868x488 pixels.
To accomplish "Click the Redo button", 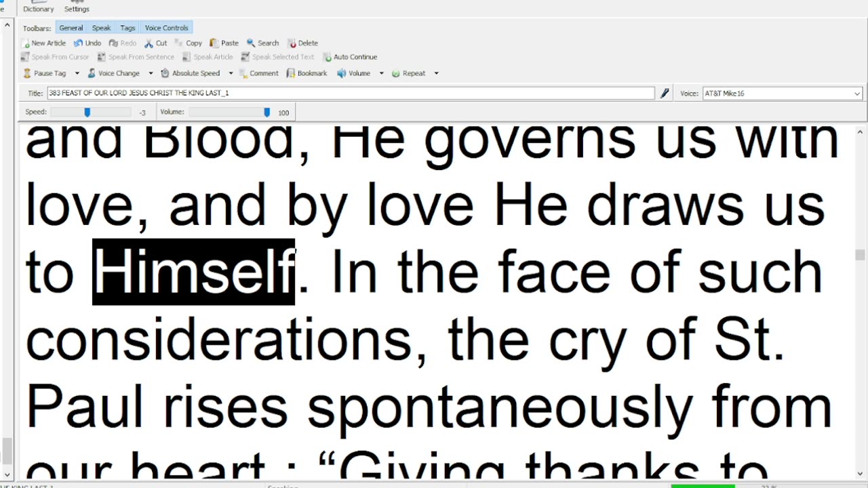I will pos(123,43).
